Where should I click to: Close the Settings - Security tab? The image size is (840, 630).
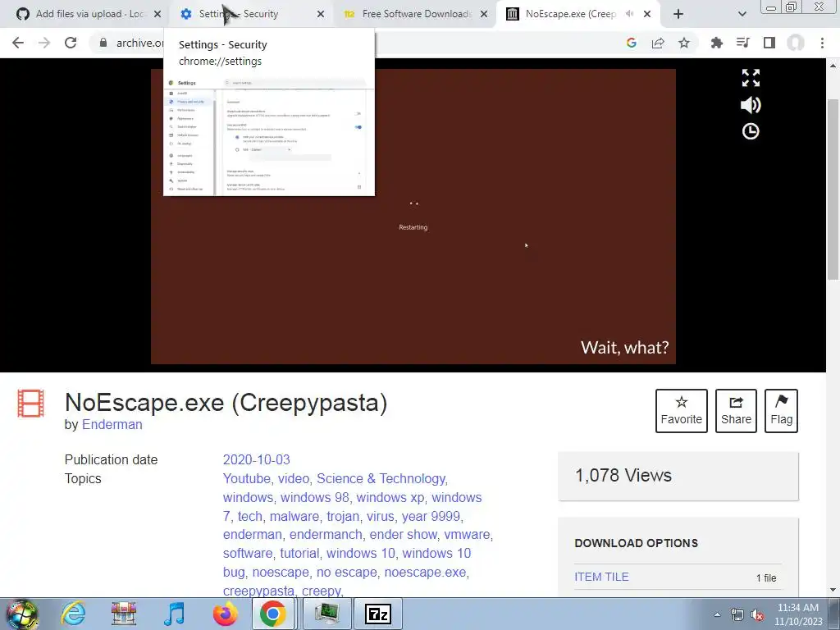coord(321,14)
